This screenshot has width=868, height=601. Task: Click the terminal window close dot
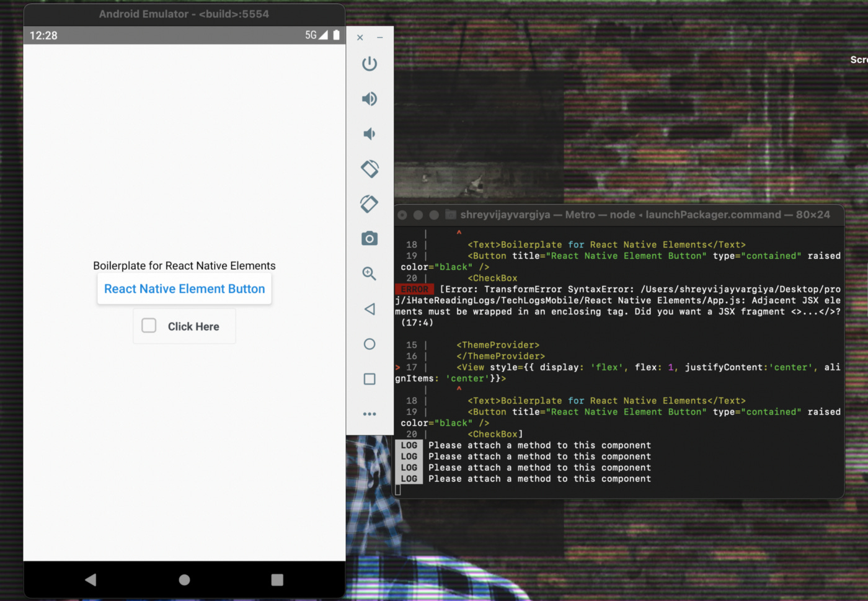402,215
